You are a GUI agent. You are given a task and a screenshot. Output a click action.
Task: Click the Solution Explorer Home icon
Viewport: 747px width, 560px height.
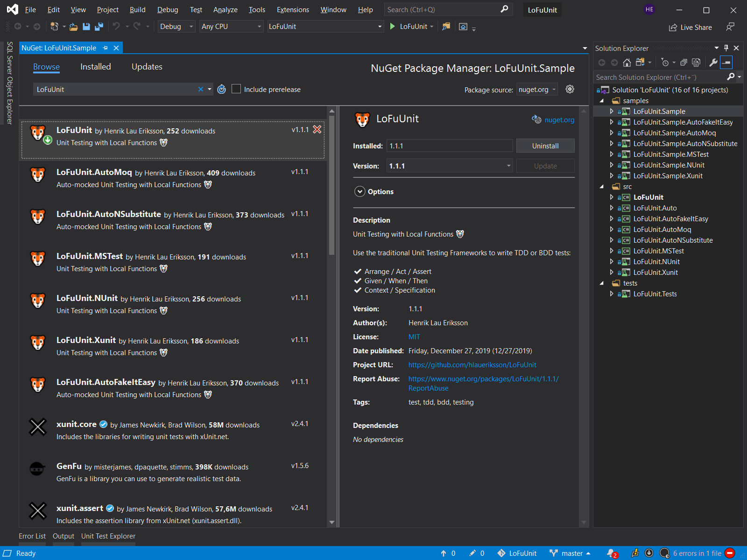pyautogui.click(x=627, y=63)
